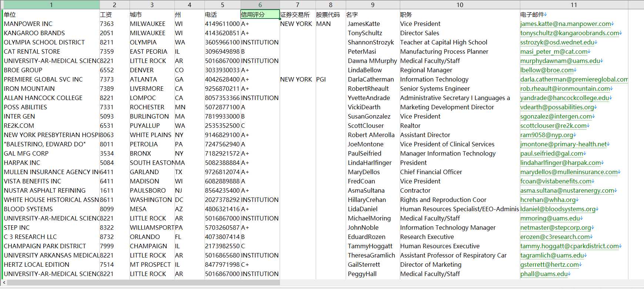644x289 pixels.
Task: Select the POSS ABILITIES cell
Action: point(51,107)
